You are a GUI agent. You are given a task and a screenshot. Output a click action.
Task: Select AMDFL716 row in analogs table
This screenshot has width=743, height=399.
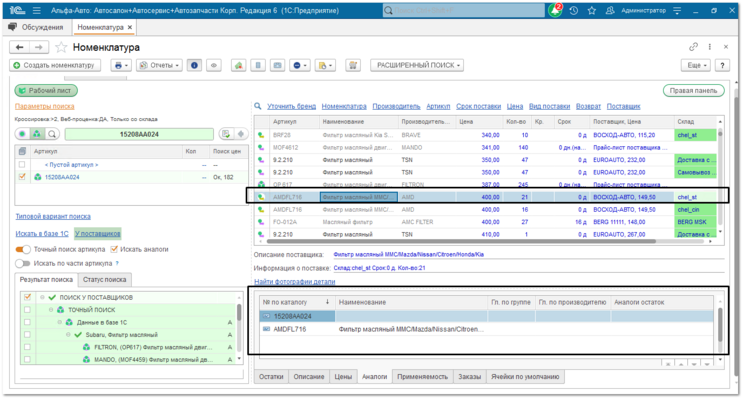point(486,329)
